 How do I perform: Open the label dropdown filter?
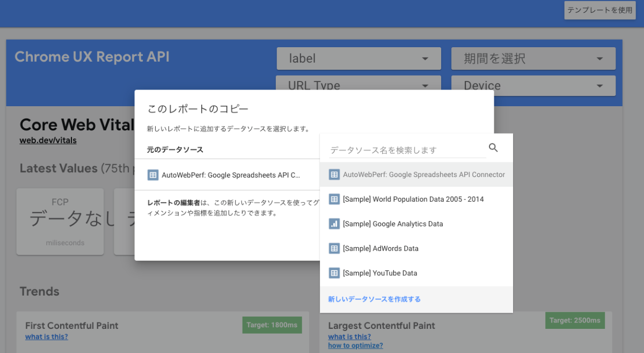tap(358, 58)
